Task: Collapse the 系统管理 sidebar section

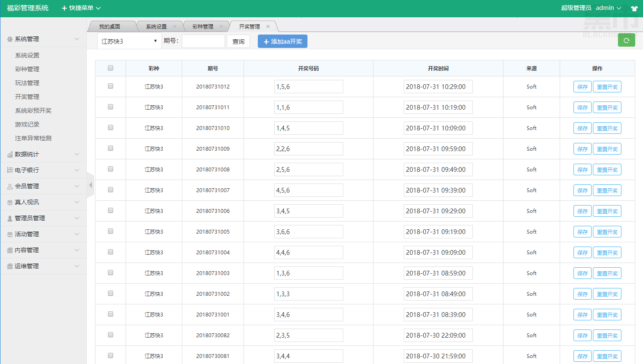Action: click(43, 39)
